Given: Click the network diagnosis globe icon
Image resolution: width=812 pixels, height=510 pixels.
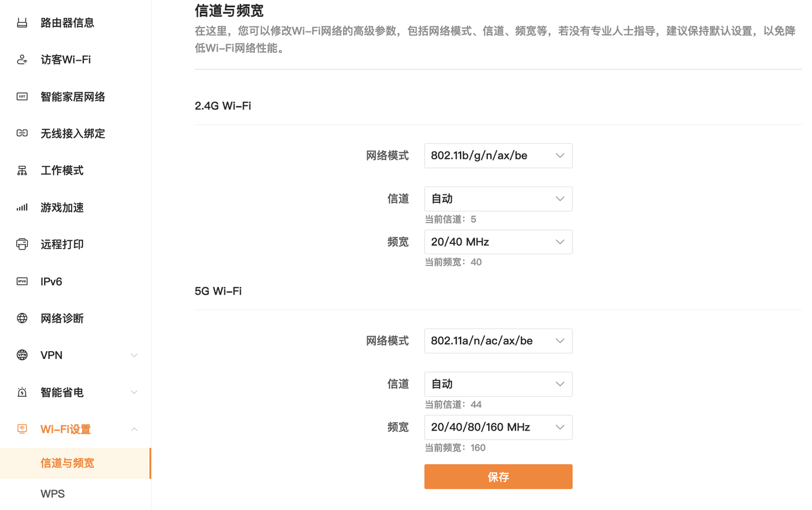Looking at the screenshot, I should click(22, 318).
